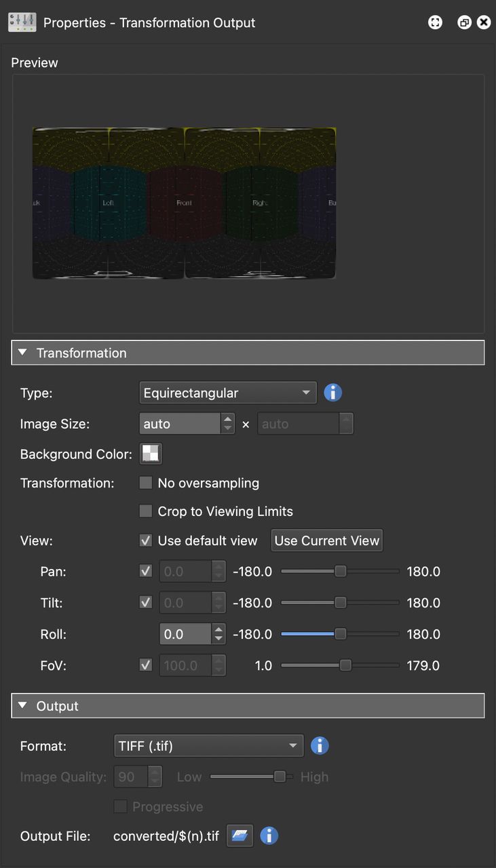
Task: Enable Crop to Viewing Limits
Action: point(145,511)
